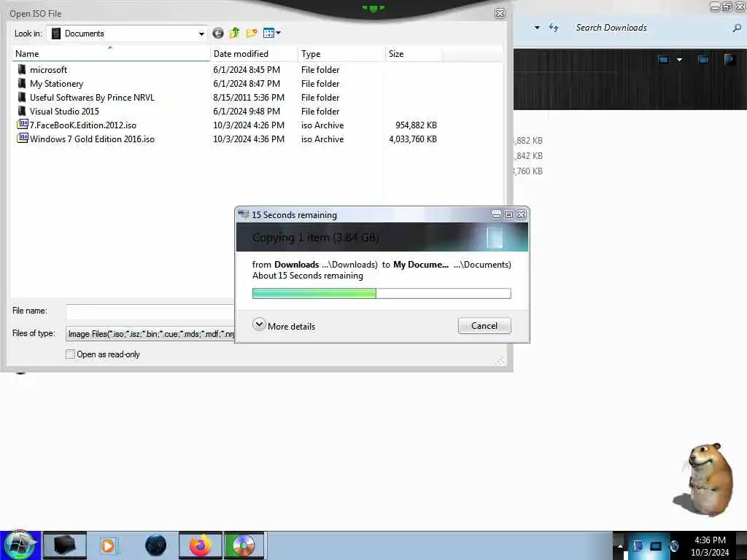The width and height of the screenshot is (747, 560).
Task: Open the black folder Explorer taskbar icon
Action: [64, 545]
